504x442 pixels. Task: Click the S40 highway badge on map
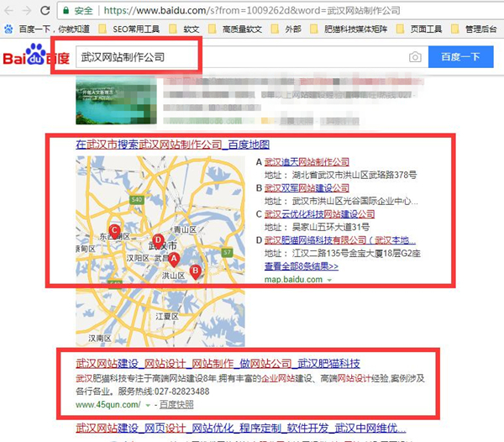point(136,200)
